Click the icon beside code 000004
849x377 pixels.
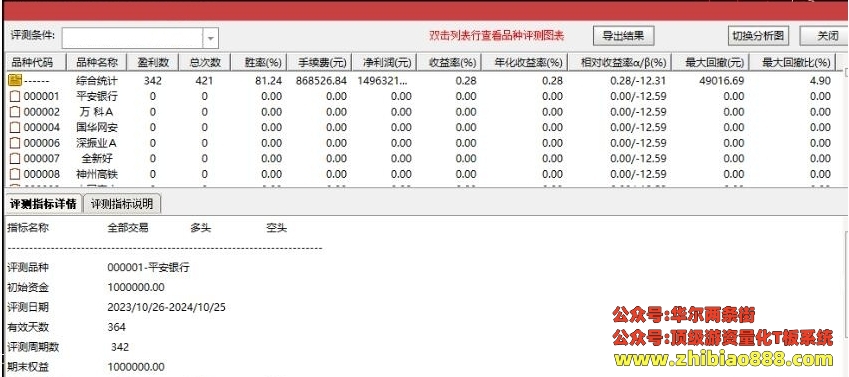15,128
